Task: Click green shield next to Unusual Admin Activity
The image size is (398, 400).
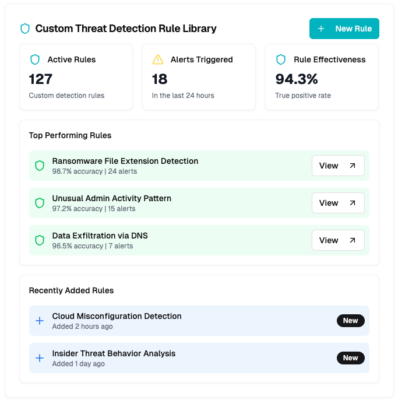Action: pyautogui.click(x=40, y=203)
